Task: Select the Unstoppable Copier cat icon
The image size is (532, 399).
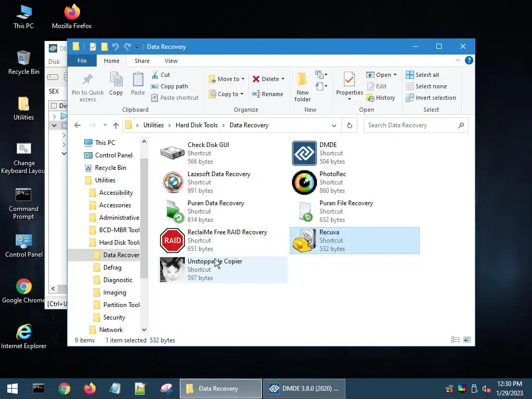Action: pyautogui.click(x=172, y=270)
